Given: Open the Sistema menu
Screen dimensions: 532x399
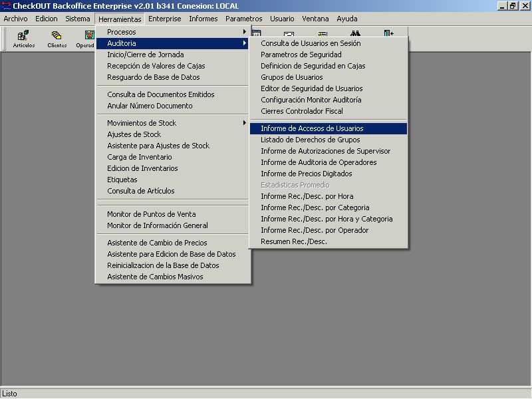Looking at the screenshot, I should click(78, 19).
